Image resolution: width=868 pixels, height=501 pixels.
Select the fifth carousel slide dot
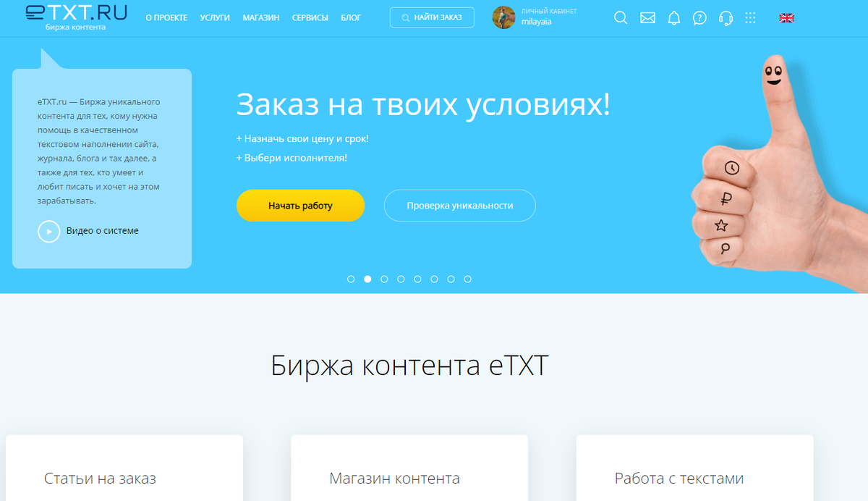point(417,279)
